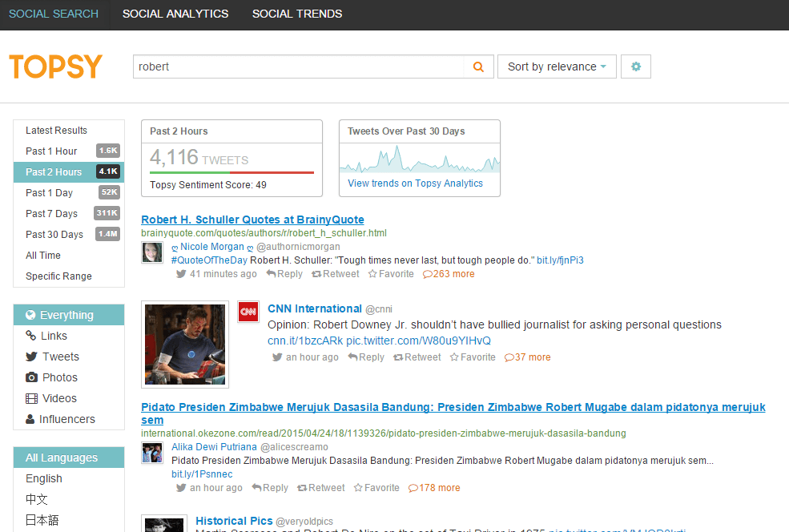The width and height of the screenshot is (789, 532).
Task: Show 263 more tweets
Action: coord(449,274)
